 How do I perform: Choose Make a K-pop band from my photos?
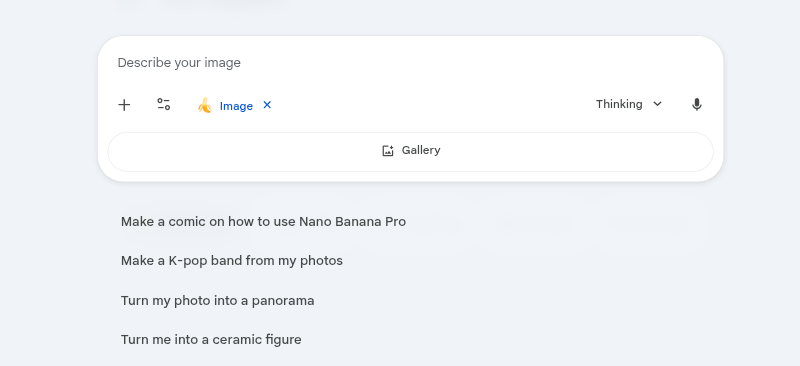coord(232,261)
